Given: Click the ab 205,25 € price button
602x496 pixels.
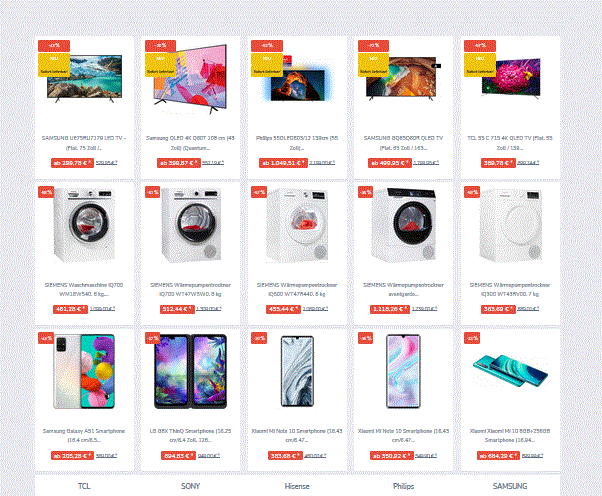Looking at the screenshot, I should click(72, 455).
